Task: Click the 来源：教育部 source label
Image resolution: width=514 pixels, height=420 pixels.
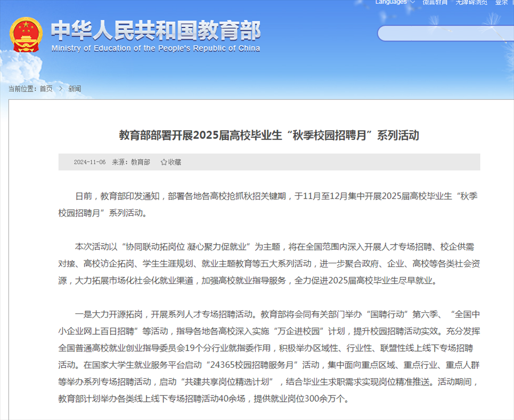Action: (131, 162)
